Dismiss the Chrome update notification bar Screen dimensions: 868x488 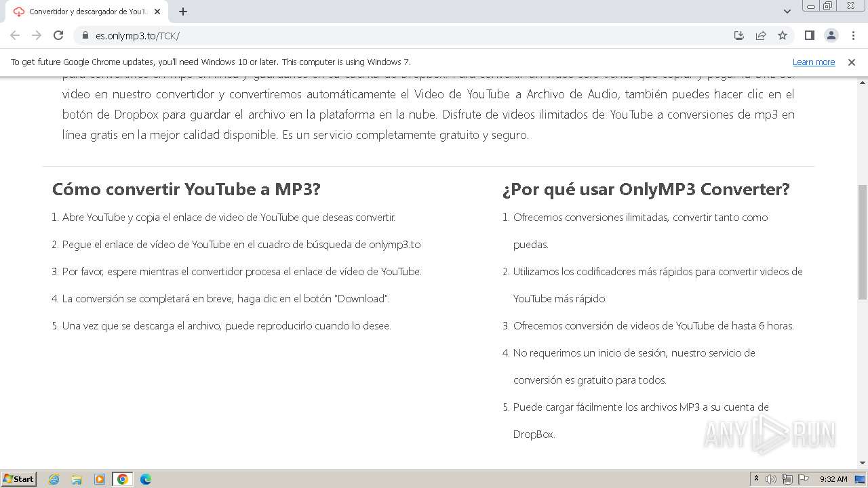pos(852,62)
